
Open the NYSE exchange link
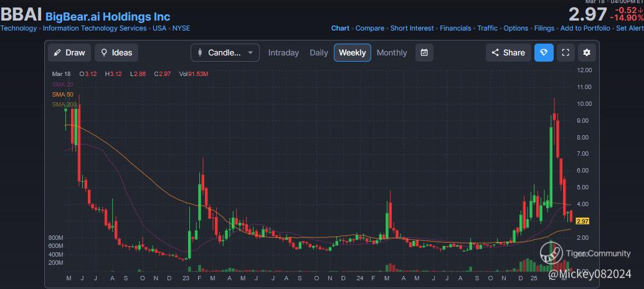[x=181, y=28]
